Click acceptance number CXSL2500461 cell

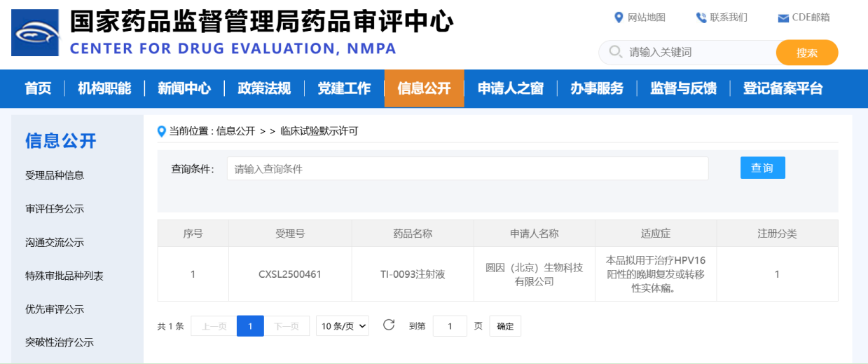click(290, 274)
